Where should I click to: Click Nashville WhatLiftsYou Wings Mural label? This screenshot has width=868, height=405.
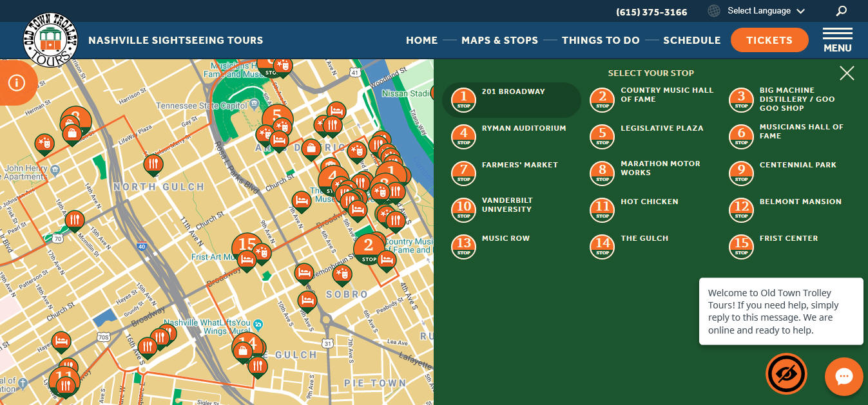tap(207, 327)
